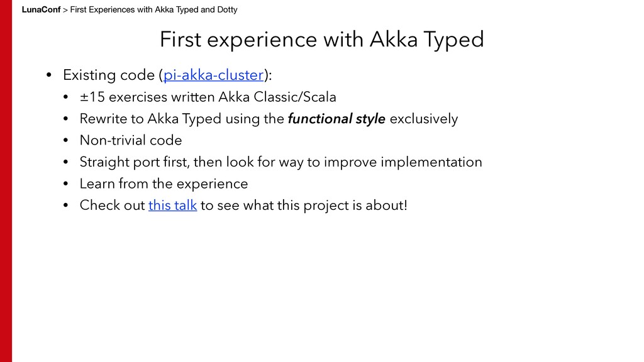
Task: Click the bold "functional style" text
Action: [336, 119]
